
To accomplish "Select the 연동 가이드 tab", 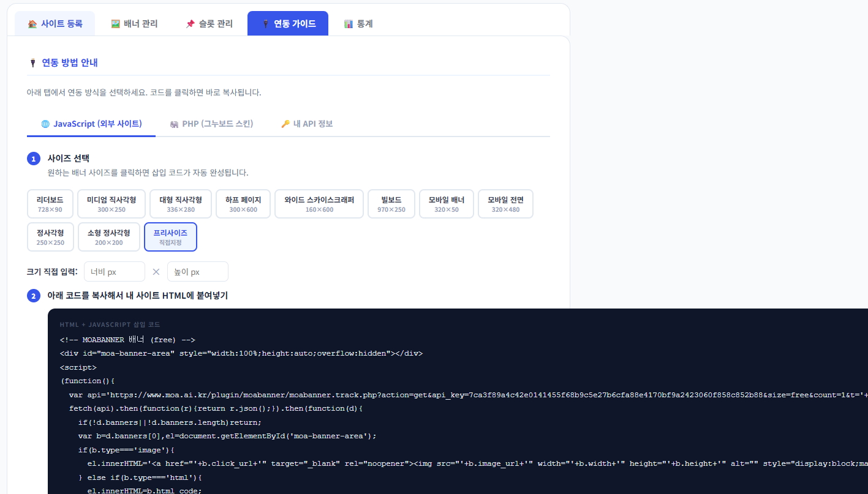I will pos(288,24).
